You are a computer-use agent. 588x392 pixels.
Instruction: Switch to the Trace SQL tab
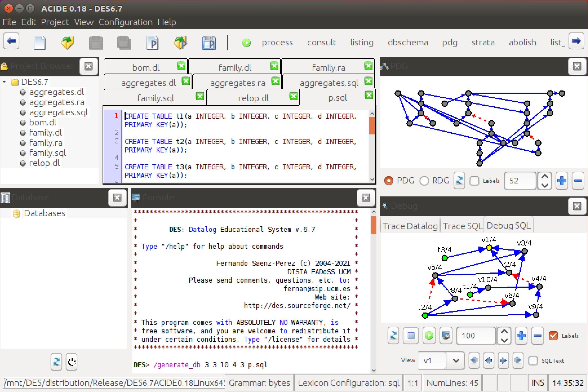click(462, 226)
